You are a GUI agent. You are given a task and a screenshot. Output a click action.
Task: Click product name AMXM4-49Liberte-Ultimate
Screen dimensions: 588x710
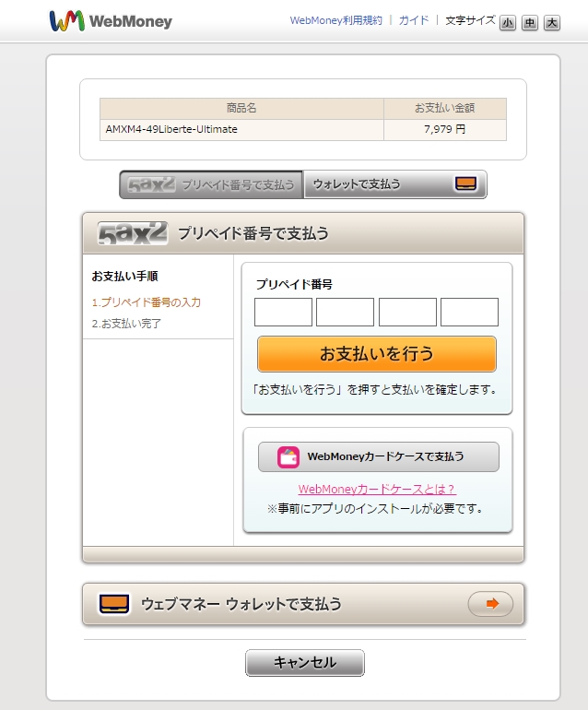171,129
